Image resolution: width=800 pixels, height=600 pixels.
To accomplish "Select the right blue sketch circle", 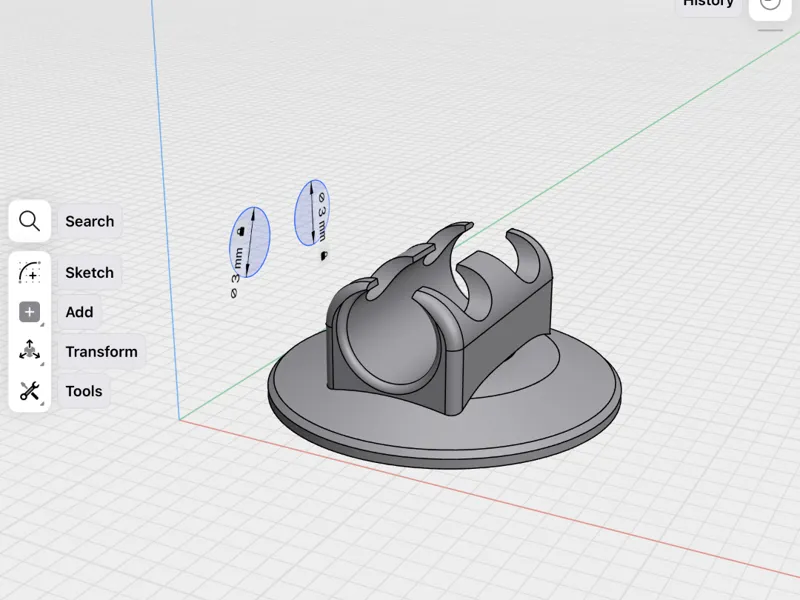I will point(312,213).
